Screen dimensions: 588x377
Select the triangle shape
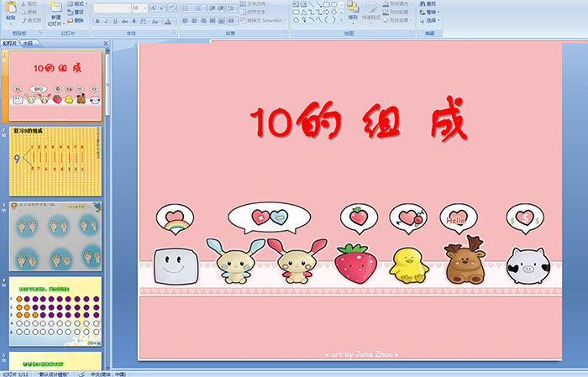pos(304,12)
